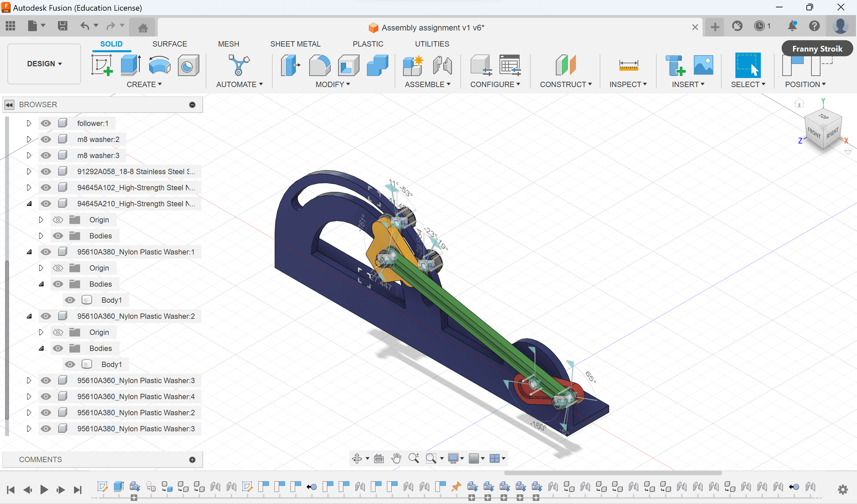Click the Insert McMaster-Carr component icon

[675, 65]
